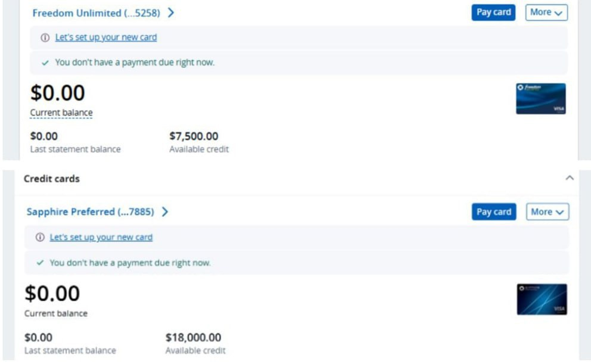
Task: Click the info icon in Freedom Unlimited section
Action: click(45, 38)
